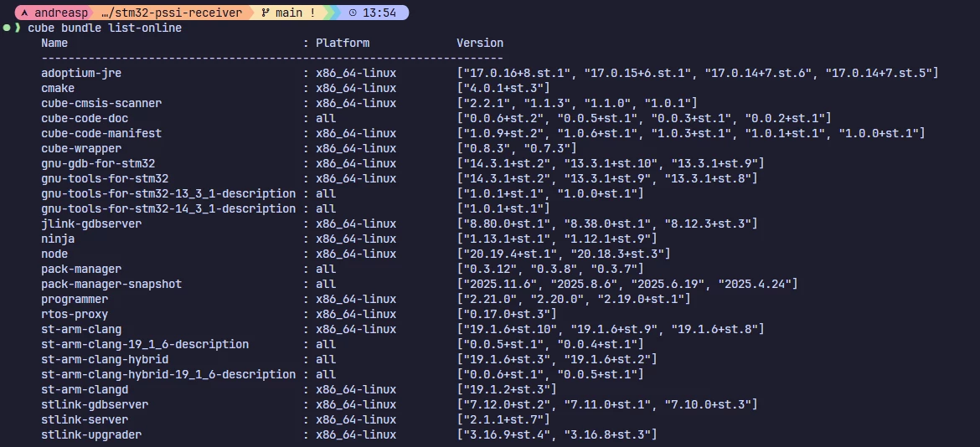Click the st-arm-clang-19_1_6-description bundle name
The height and width of the screenshot is (447, 980).
145,344
